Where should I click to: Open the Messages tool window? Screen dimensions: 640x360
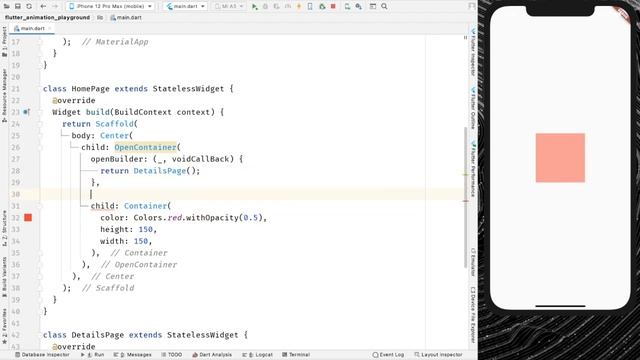(133, 355)
